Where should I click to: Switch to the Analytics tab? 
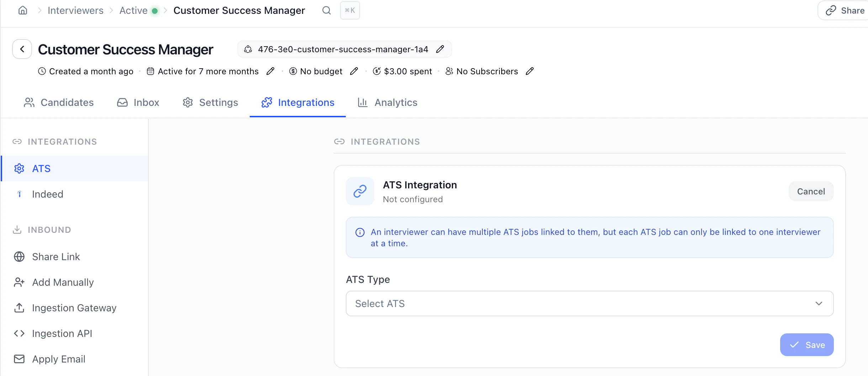pos(387,102)
